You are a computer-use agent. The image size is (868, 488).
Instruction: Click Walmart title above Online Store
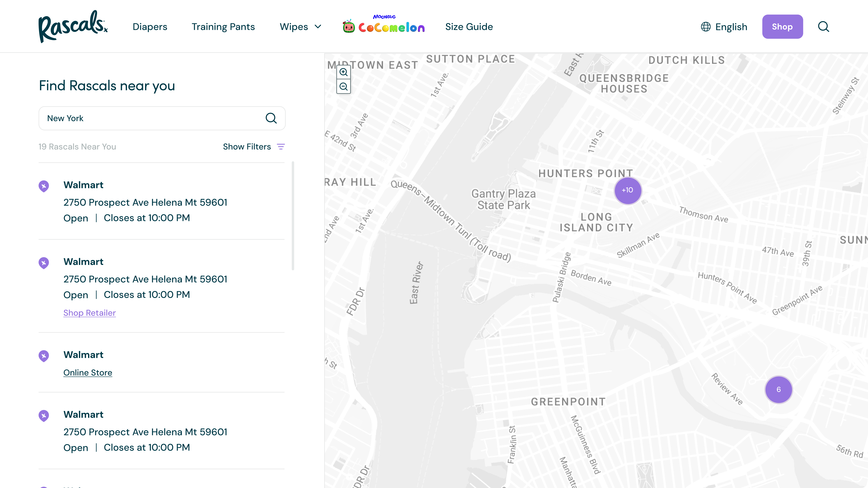click(x=83, y=355)
